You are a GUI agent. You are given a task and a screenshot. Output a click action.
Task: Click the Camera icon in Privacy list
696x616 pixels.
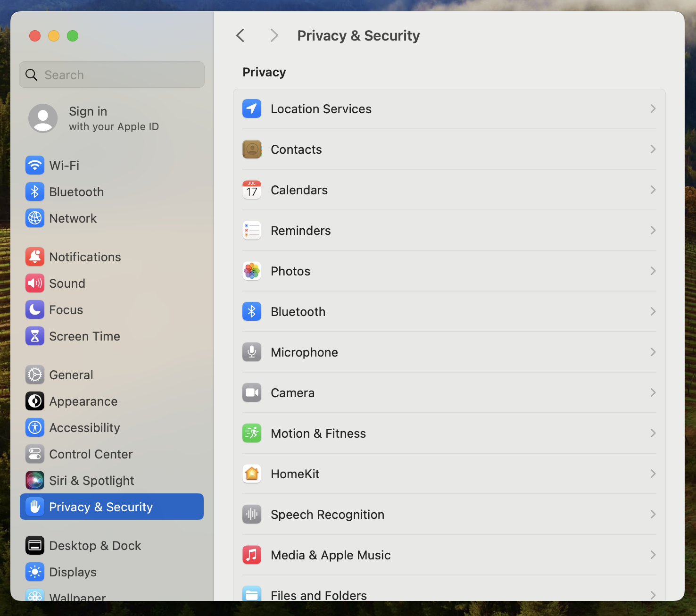tap(252, 393)
